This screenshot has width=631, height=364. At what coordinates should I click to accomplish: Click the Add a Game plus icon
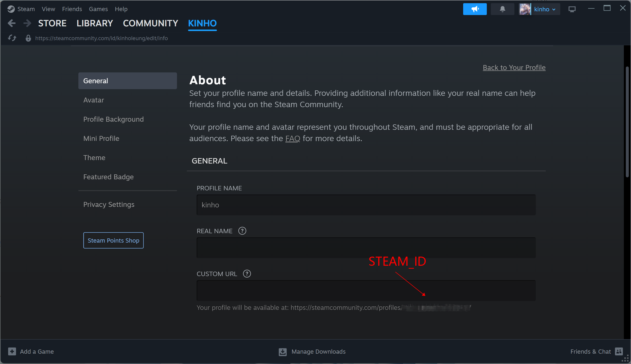pos(12,351)
